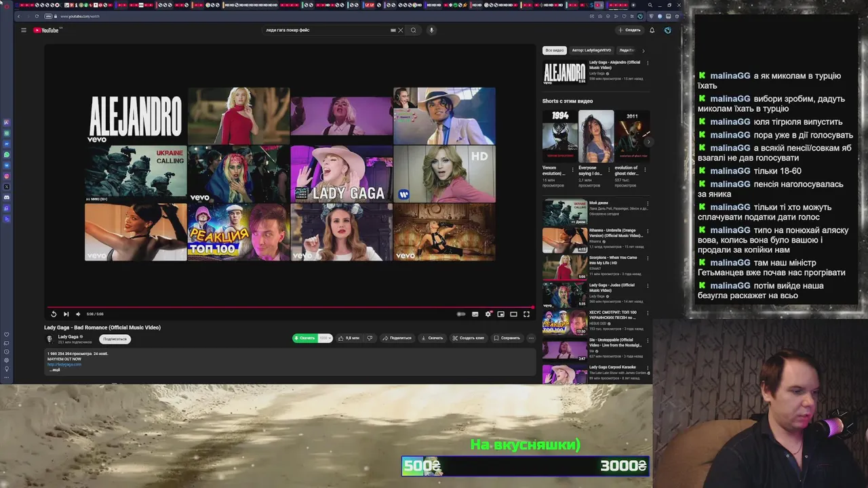The height and width of the screenshot is (488, 868).
Task: Open new browser tab with plus
Action: point(633,5)
